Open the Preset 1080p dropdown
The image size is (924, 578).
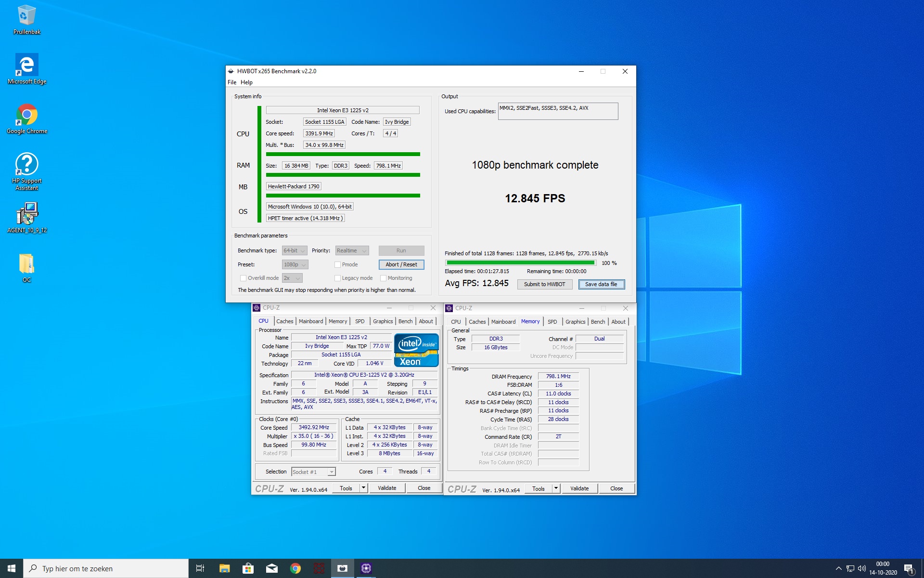coord(295,264)
